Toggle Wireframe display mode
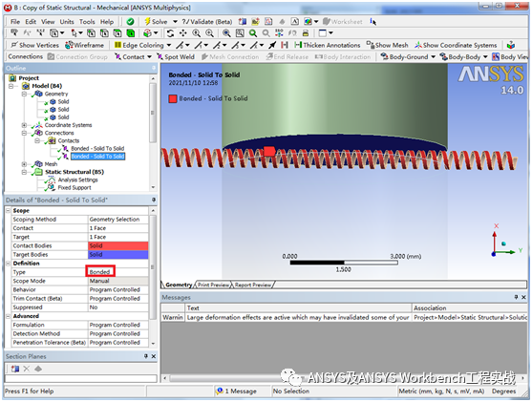The height and width of the screenshot is (402, 532). pyautogui.click(x=84, y=45)
